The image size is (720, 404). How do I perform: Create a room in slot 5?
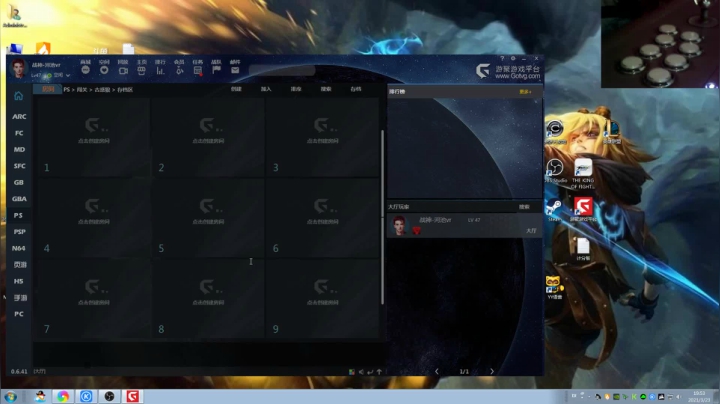208,218
